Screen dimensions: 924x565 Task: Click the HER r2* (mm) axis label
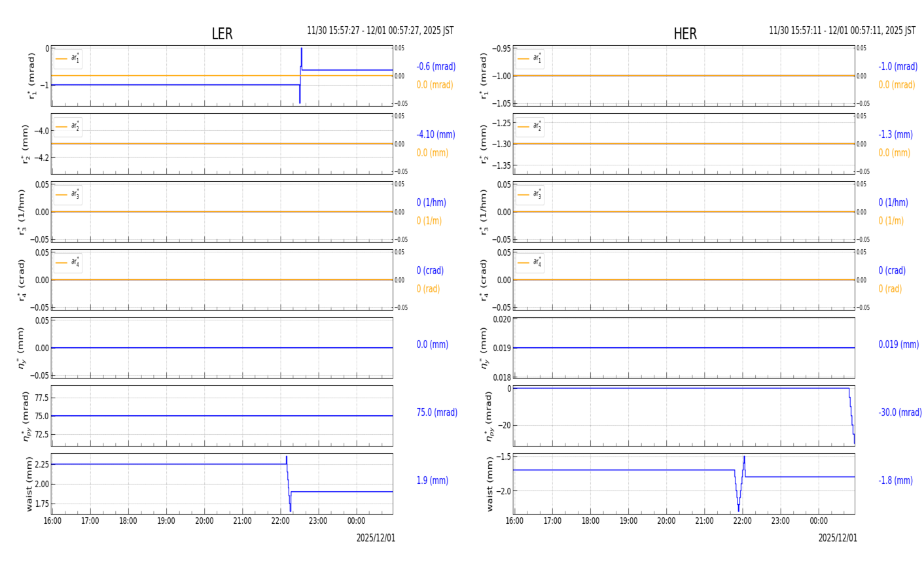click(484, 144)
